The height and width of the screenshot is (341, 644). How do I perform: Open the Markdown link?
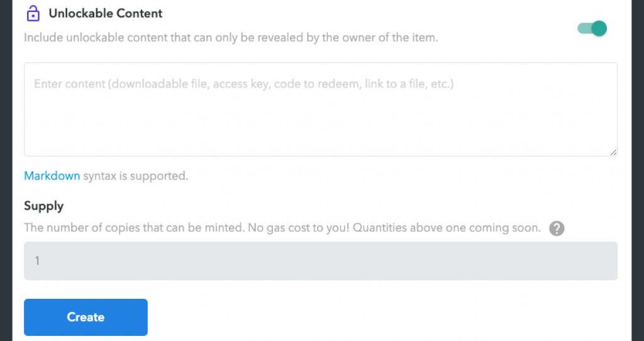click(52, 176)
